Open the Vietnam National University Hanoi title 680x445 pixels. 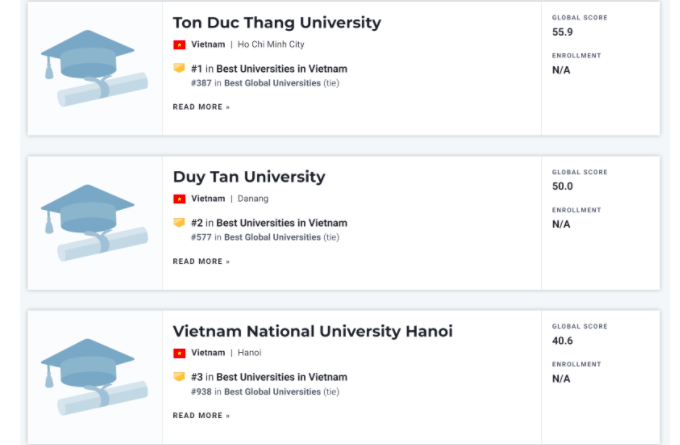coord(312,331)
